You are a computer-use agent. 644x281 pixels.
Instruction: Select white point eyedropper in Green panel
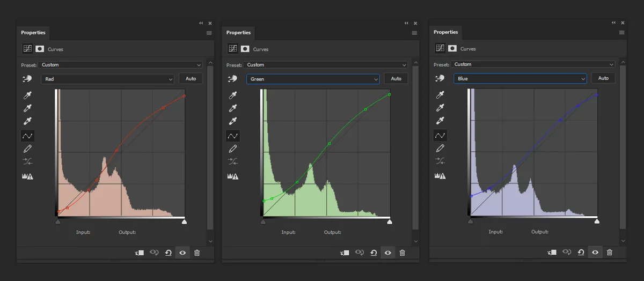click(233, 121)
